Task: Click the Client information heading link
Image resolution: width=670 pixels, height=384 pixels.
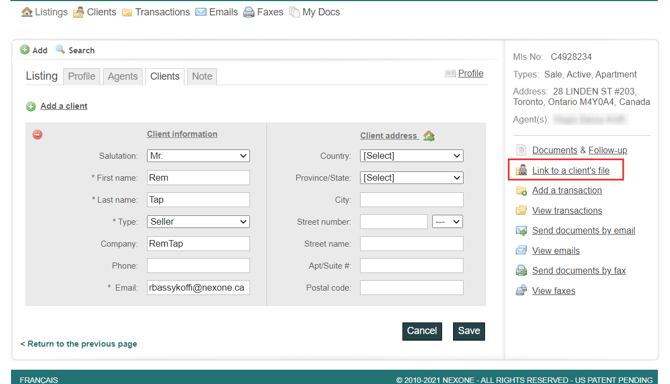Action: [x=182, y=134]
